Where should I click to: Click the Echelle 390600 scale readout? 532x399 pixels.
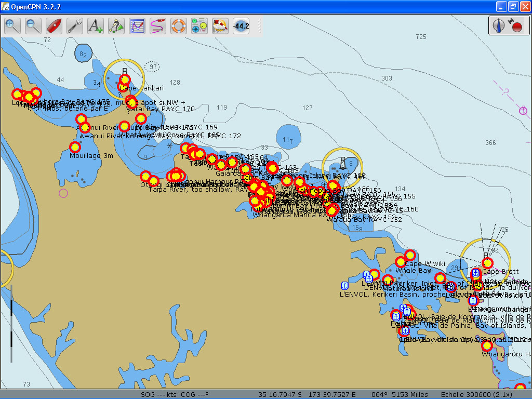[x=476, y=395]
